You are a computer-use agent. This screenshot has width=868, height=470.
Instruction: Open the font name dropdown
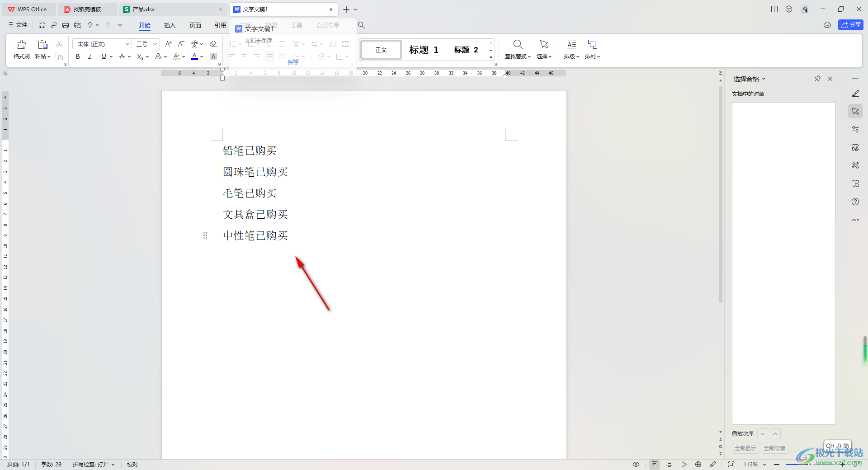click(127, 44)
